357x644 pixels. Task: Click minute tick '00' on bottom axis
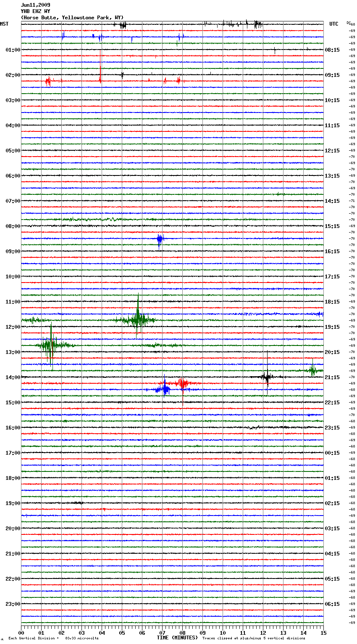coord(21,633)
